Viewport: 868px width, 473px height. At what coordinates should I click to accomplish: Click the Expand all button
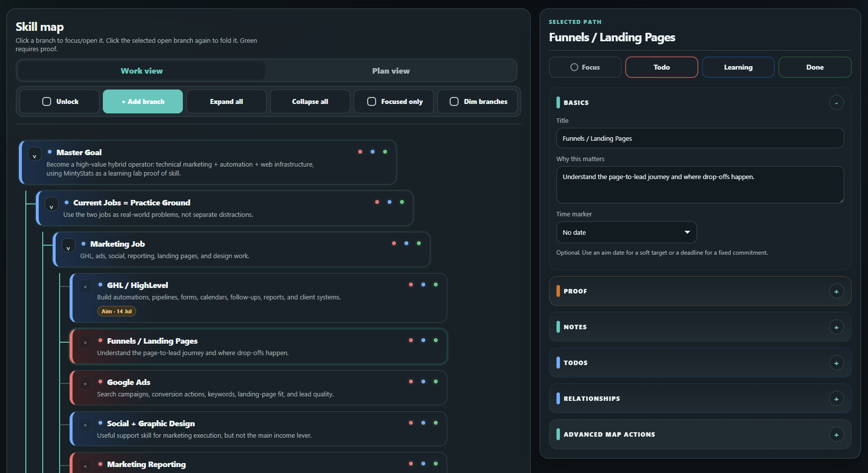click(x=226, y=101)
